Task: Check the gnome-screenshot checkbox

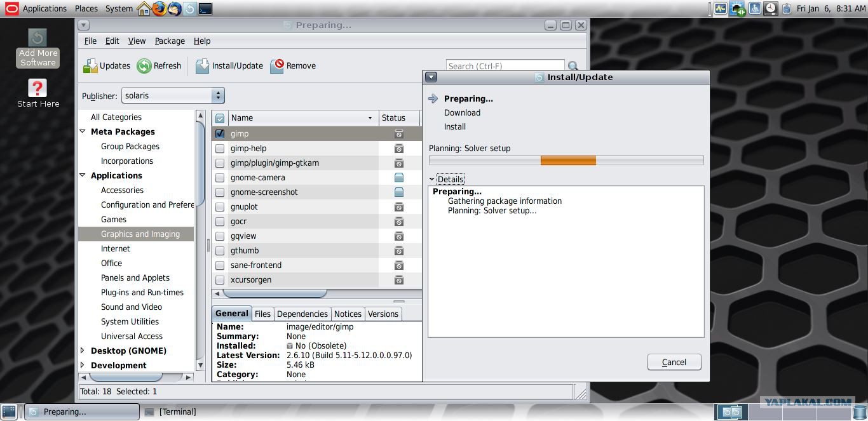Action: (220, 192)
